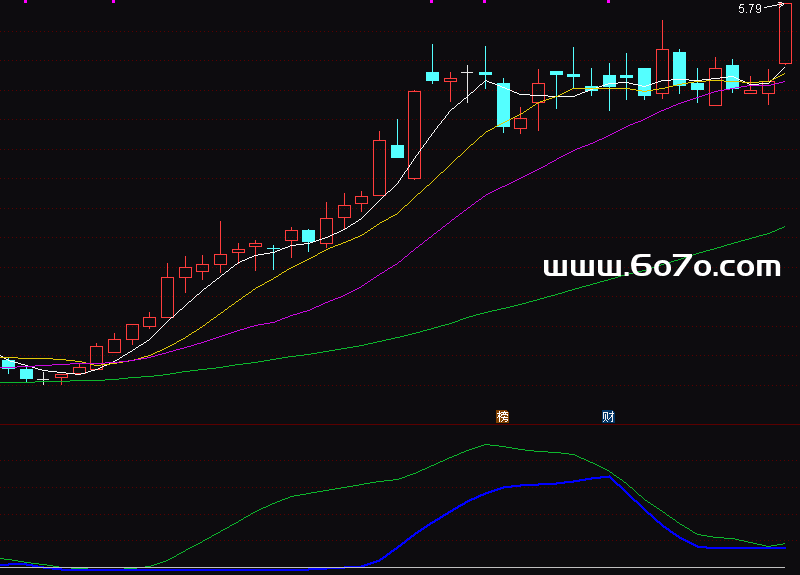Click the blue 财 badge icon
Image resolution: width=800 pixels, height=575 pixels.
(608, 416)
